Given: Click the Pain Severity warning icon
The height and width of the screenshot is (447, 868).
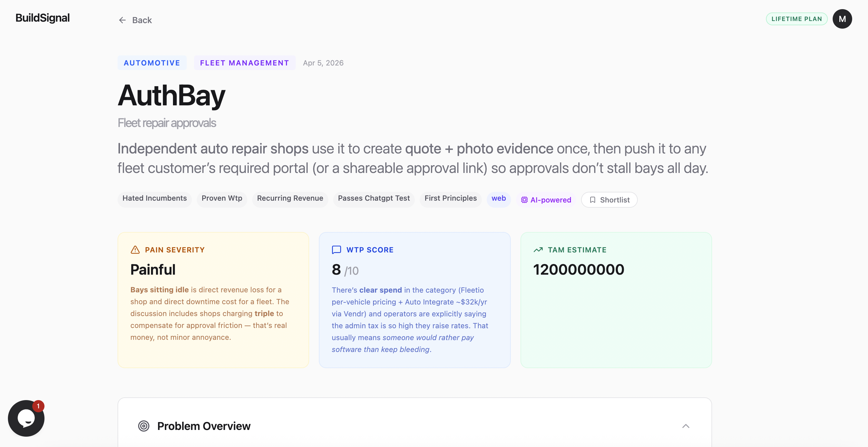Looking at the screenshot, I should 135,250.
